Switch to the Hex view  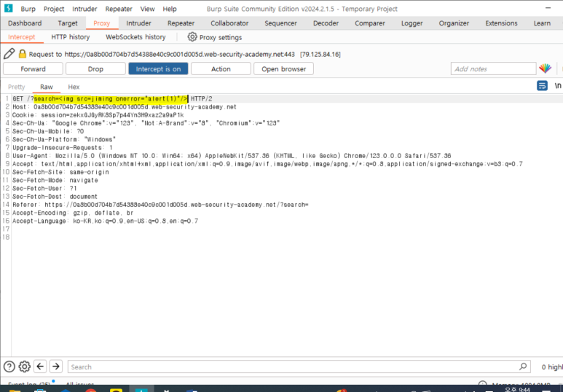(x=74, y=87)
